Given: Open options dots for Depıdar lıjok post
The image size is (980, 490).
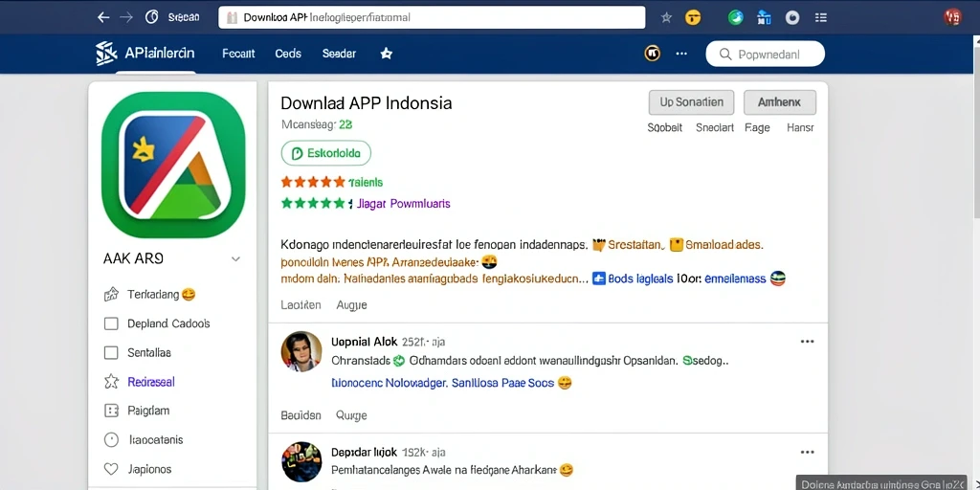Looking at the screenshot, I should (808, 452).
